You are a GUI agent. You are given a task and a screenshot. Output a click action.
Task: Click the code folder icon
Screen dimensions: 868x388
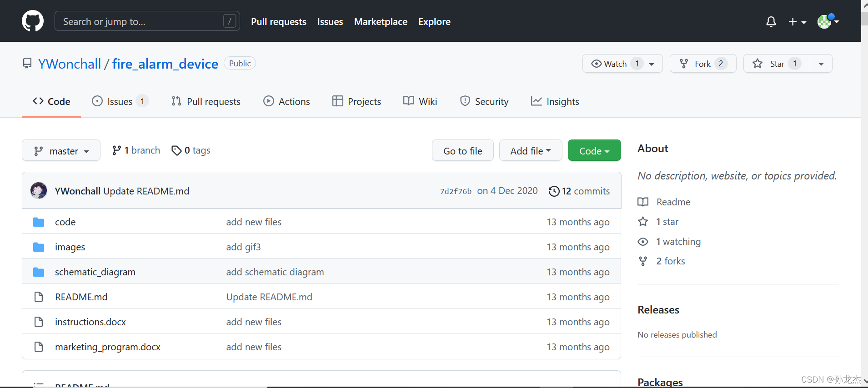click(39, 222)
